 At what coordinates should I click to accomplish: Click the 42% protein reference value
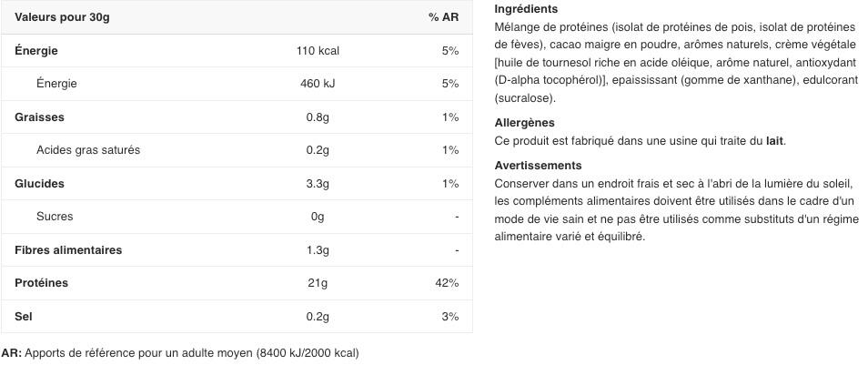coord(447,283)
